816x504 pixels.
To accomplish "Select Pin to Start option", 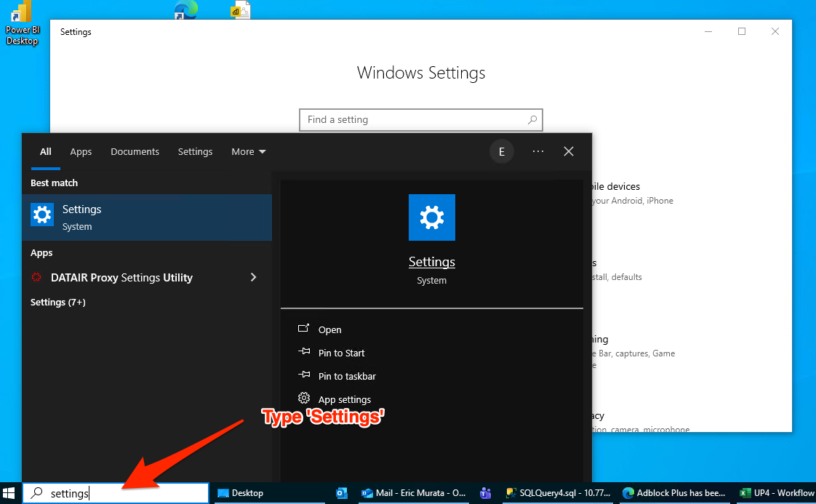I will pos(341,353).
